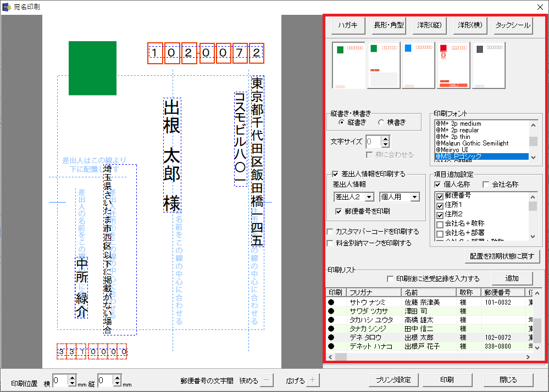The image size is (549, 392).
Task: Uncheck 住所2 in the item list
Action: (440, 215)
